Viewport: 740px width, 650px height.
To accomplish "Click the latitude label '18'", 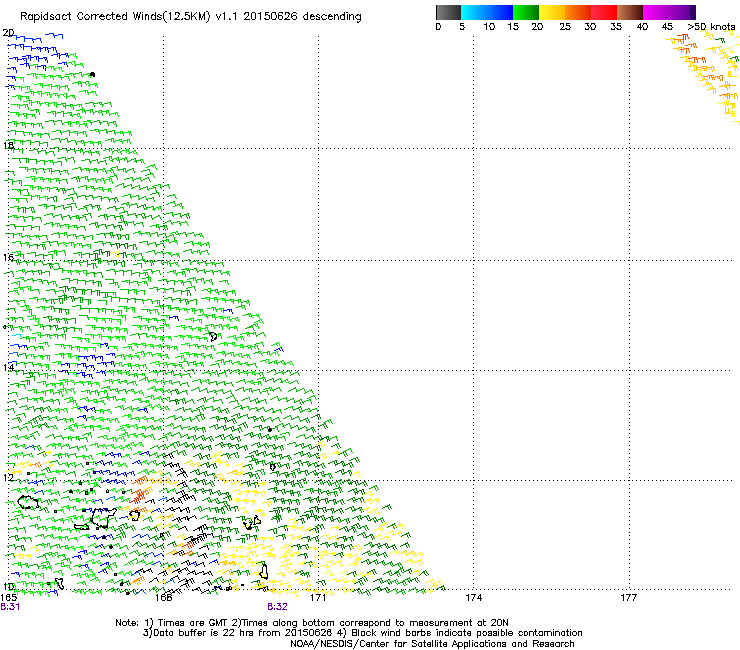I will 8,145.
